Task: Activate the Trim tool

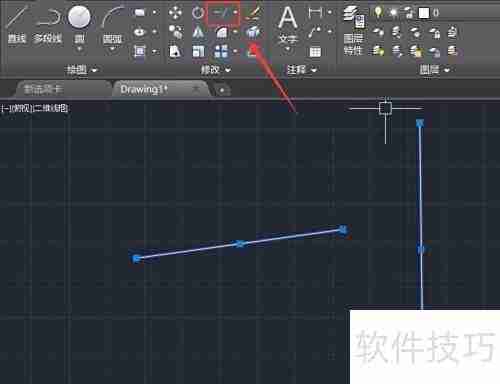Action: [221, 13]
